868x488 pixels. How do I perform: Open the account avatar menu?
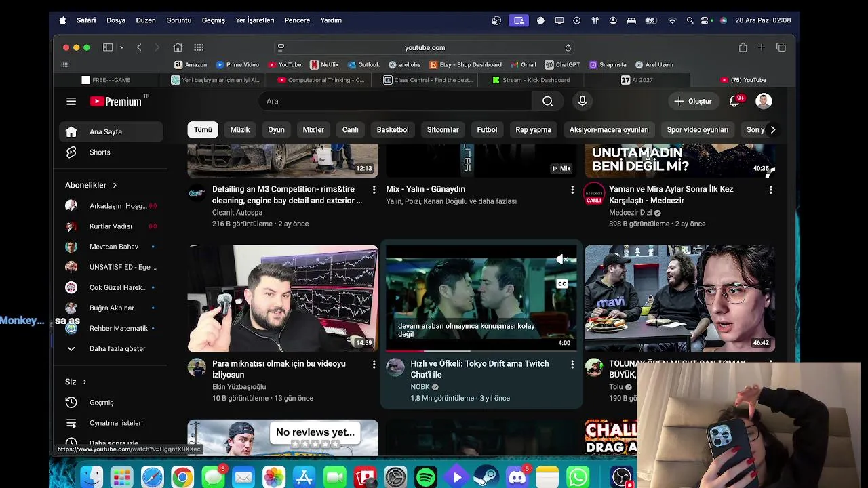[764, 102]
